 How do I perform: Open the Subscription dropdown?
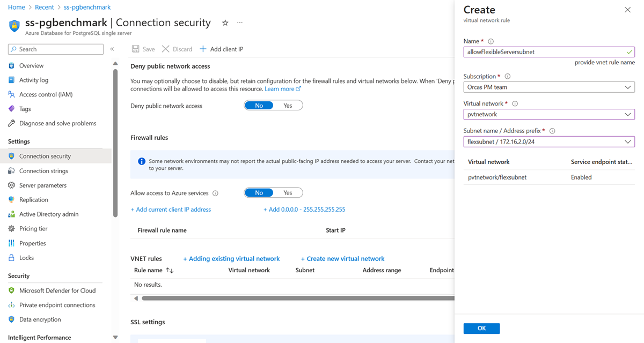coord(548,87)
